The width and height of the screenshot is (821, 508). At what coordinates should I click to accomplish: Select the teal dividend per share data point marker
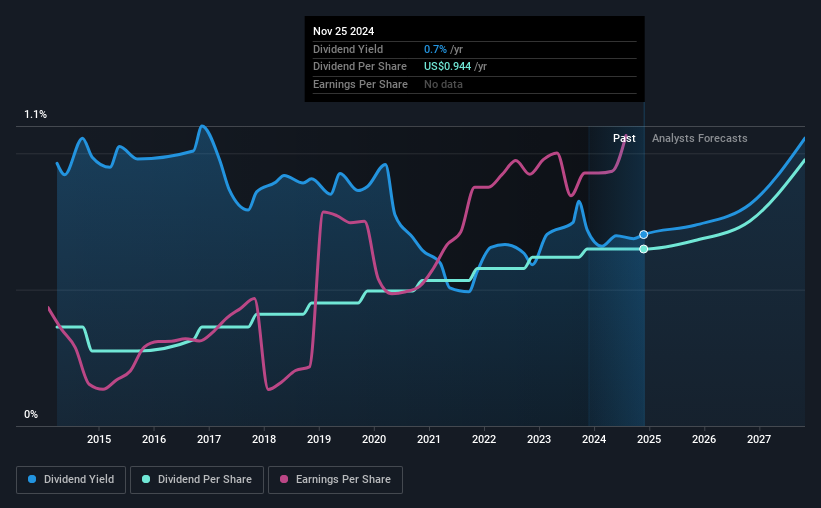pos(644,249)
